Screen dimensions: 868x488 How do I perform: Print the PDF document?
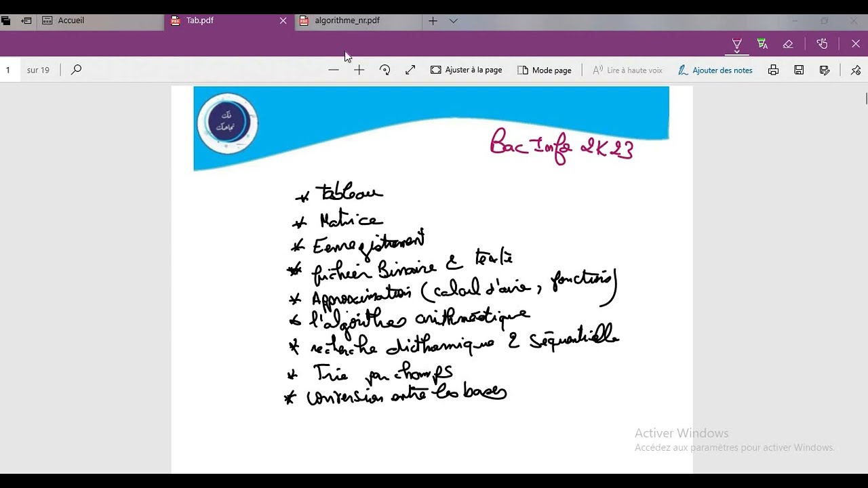point(773,70)
